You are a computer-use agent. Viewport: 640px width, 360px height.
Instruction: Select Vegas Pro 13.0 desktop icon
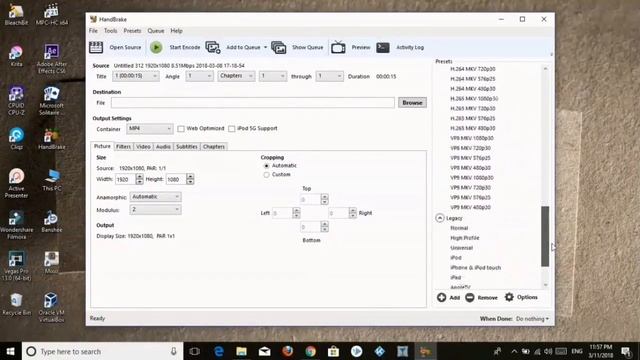(x=16, y=266)
